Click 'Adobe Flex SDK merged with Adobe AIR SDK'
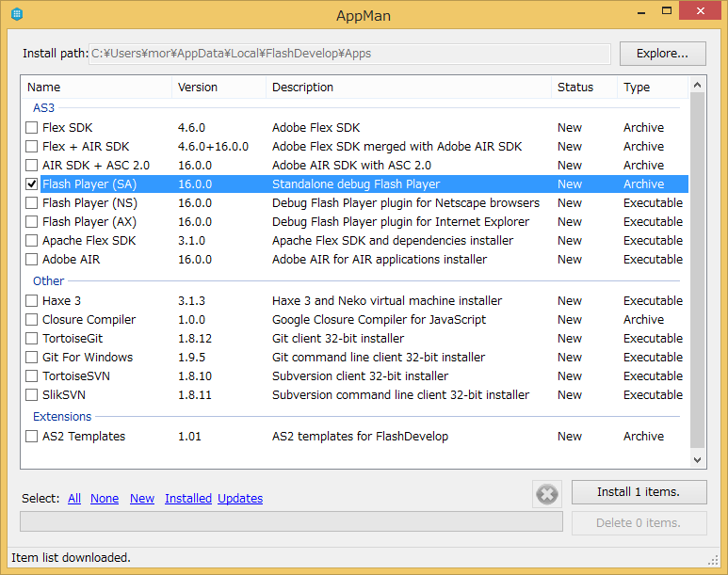Screen dimensions: 728x575 pyautogui.click(x=397, y=147)
